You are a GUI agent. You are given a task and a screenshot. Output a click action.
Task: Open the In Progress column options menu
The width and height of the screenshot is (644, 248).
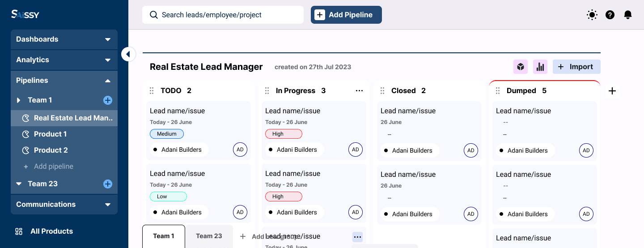(359, 91)
